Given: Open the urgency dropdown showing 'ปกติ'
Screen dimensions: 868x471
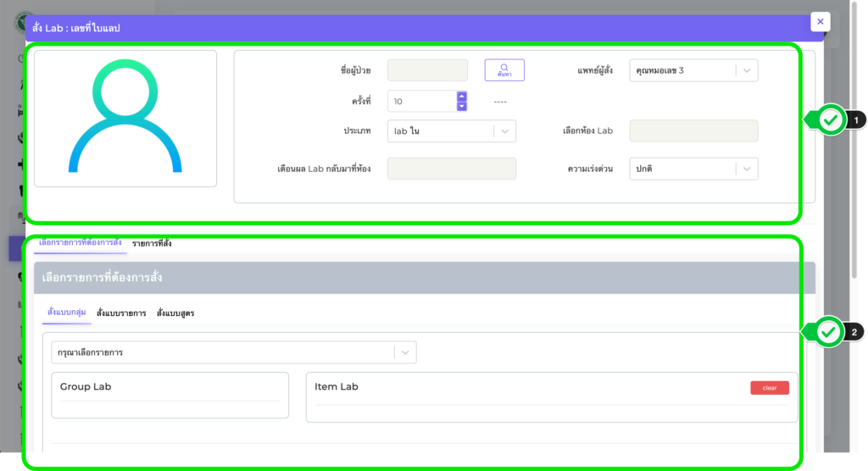Looking at the screenshot, I should point(746,169).
